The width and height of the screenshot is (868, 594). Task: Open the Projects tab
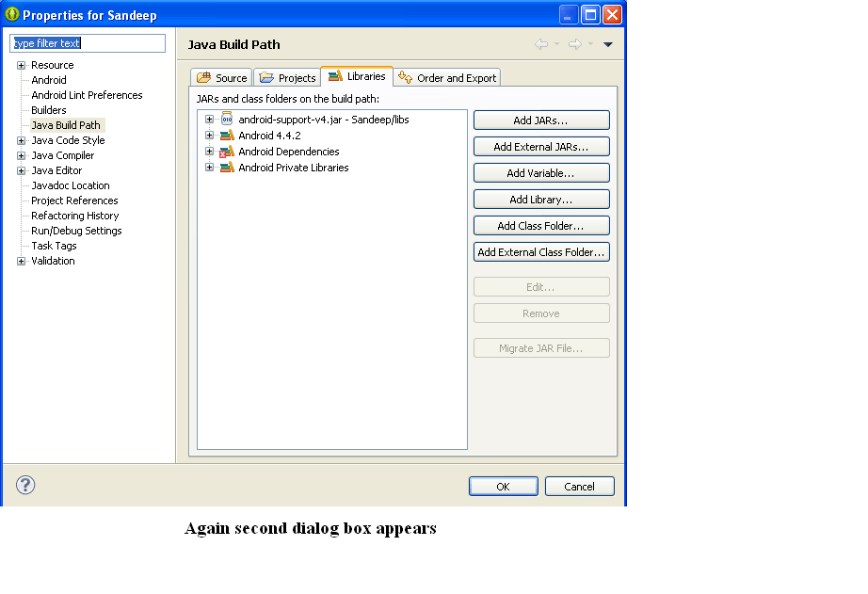click(288, 78)
